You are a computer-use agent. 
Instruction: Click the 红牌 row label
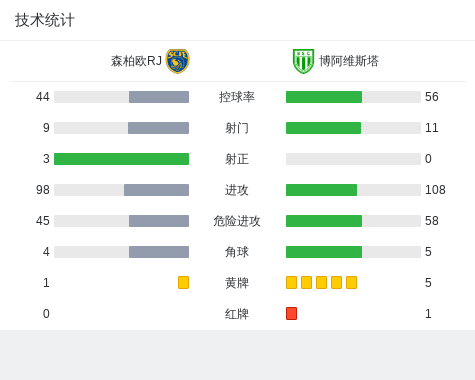[237, 314]
